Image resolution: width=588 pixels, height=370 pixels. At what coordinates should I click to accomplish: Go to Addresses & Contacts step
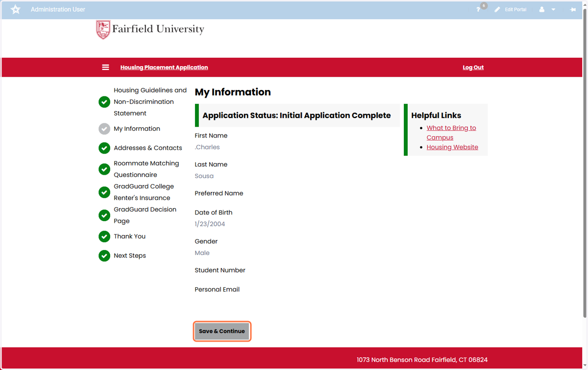pos(147,148)
